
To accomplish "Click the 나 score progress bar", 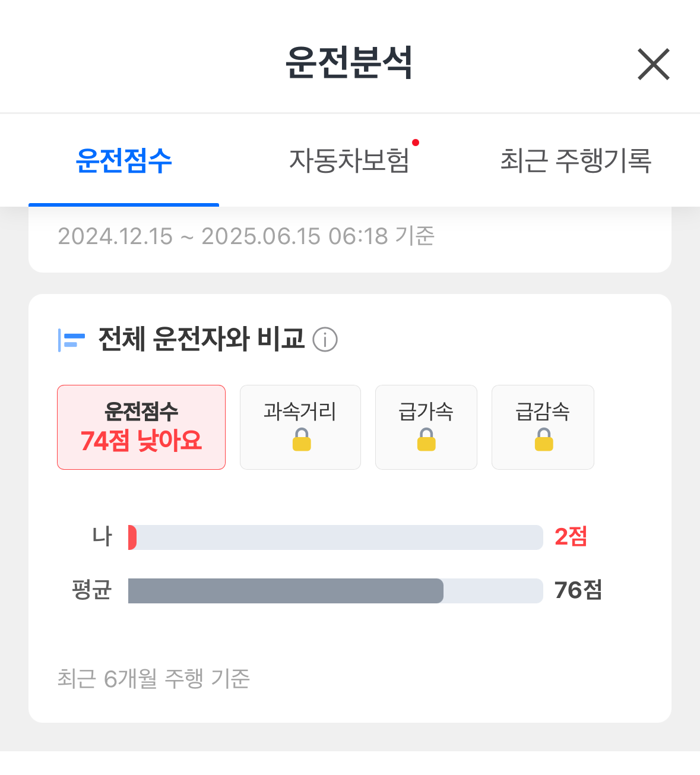I will click(x=335, y=537).
